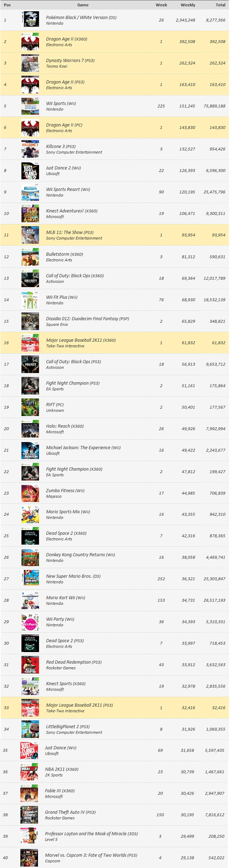Open Bulletstorm (X360) game page

pos(64,254)
